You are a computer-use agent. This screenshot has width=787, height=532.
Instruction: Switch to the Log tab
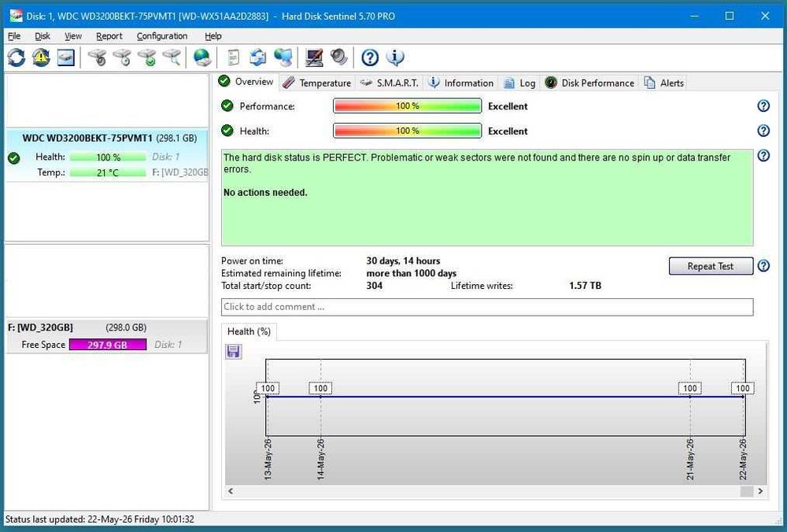click(x=519, y=83)
